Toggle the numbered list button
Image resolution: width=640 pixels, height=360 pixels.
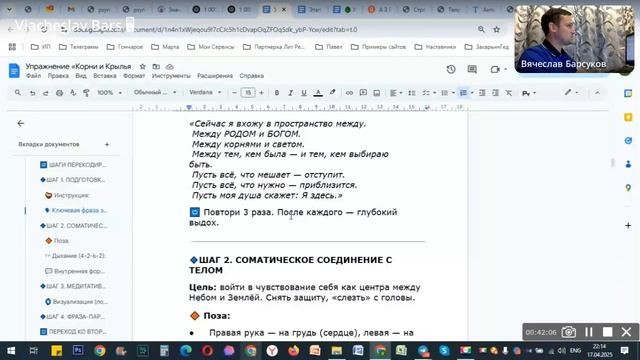(463, 93)
